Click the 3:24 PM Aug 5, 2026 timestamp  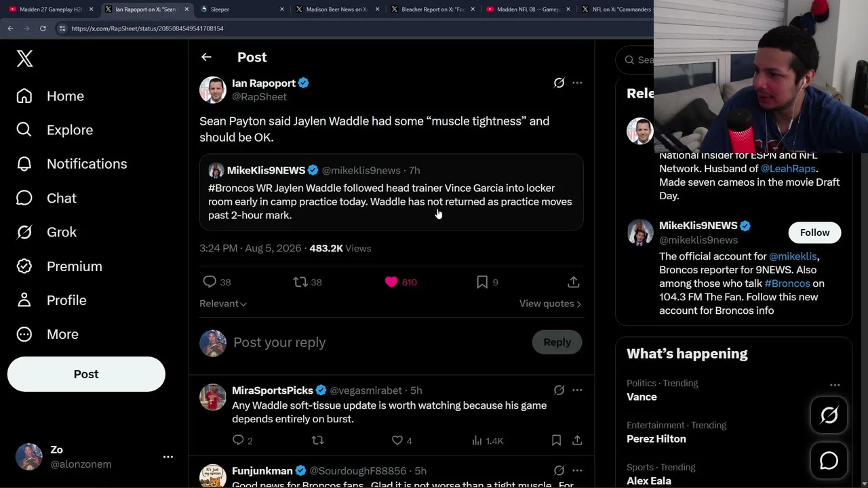(250, 249)
